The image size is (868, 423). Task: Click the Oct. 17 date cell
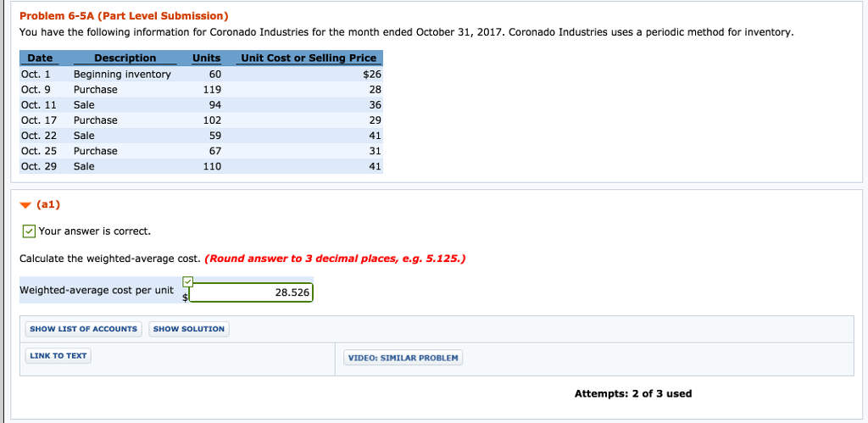click(38, 120)
